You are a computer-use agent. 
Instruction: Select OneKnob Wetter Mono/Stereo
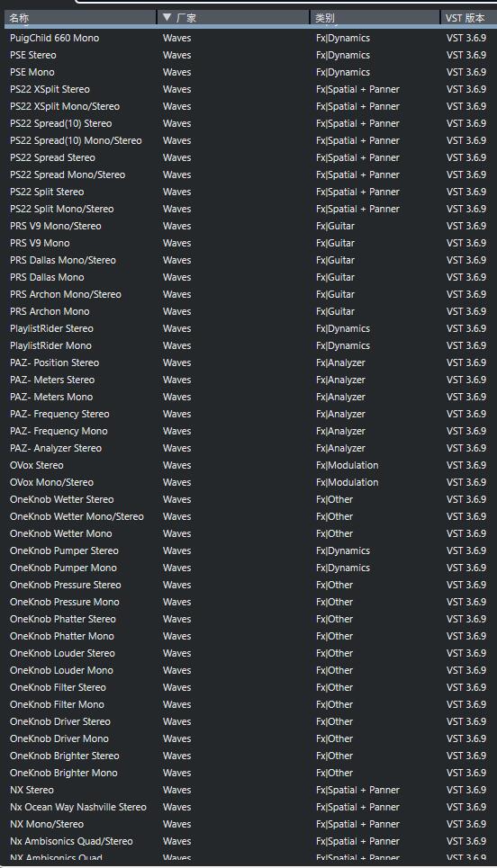(248, 516)
